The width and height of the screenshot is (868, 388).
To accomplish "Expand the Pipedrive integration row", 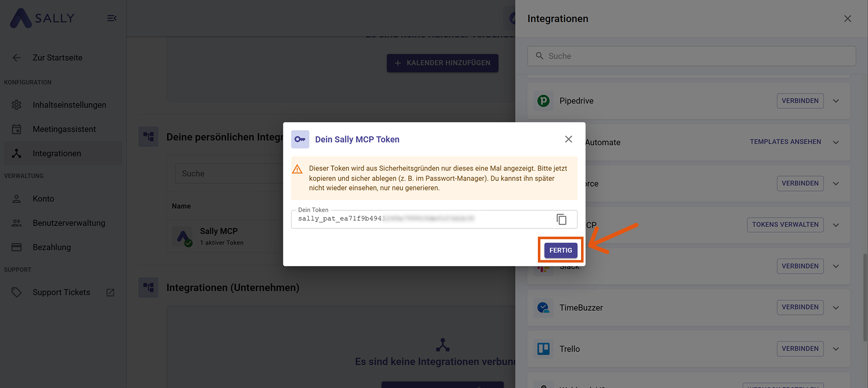I will 835,101.
